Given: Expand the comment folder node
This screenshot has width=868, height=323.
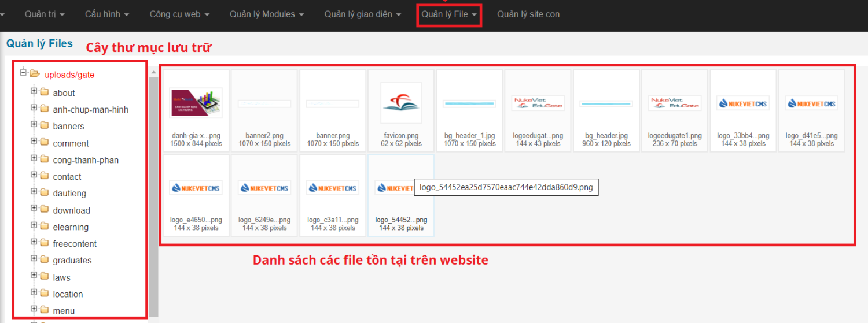Looking at the screenshot, I should (34, 142).
